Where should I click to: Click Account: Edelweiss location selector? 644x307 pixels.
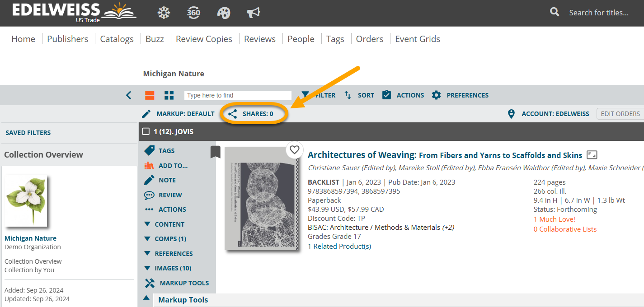[x=548, y=114]
